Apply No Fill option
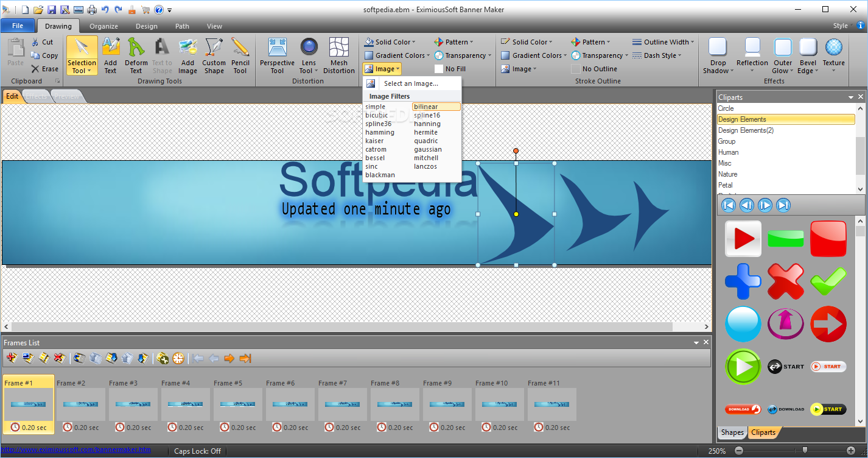Image resolution: width=868 pixels, height=458 pixels. click(x=450, y=69)
